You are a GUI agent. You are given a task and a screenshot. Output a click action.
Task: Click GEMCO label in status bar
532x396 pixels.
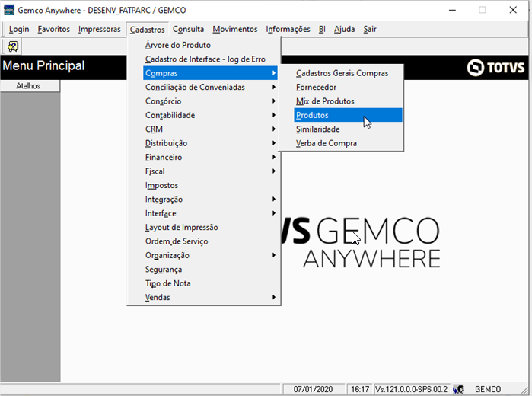pos(488,389)
